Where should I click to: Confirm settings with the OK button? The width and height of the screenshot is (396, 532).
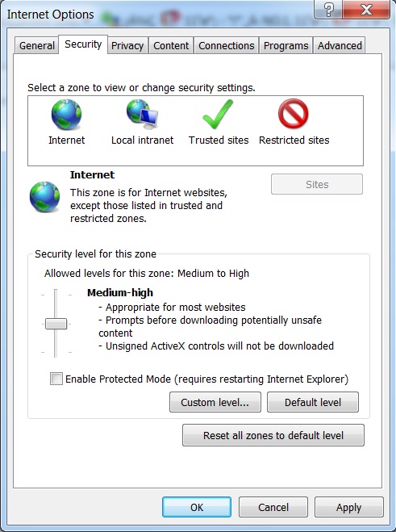click(x=197, y=507)
